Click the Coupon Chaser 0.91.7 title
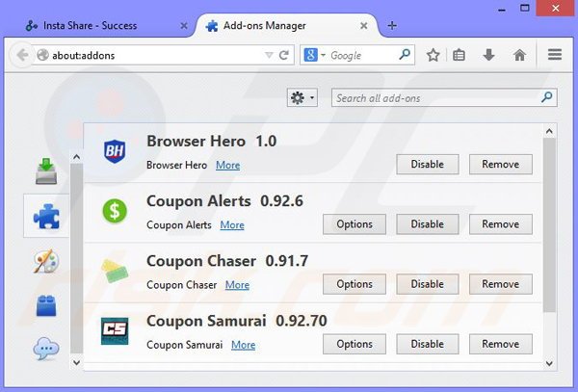Viewport: 578px width, 392px height. pos(227,261)
